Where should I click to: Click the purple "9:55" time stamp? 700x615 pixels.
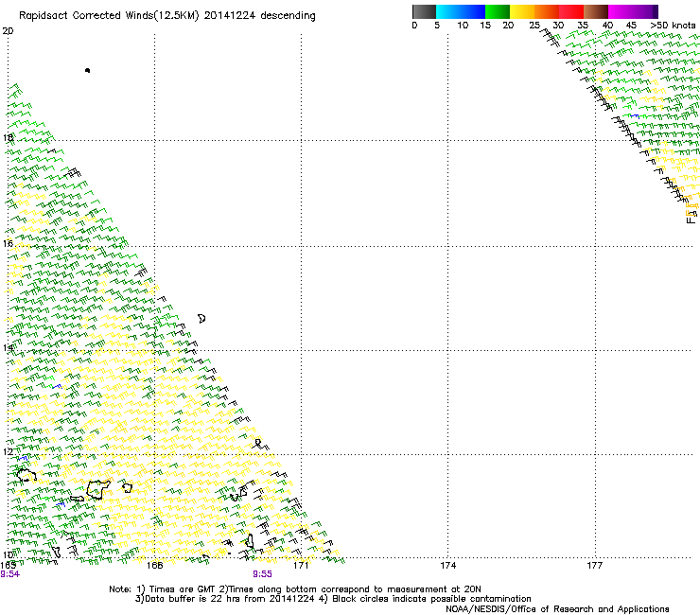click(262, 574)
